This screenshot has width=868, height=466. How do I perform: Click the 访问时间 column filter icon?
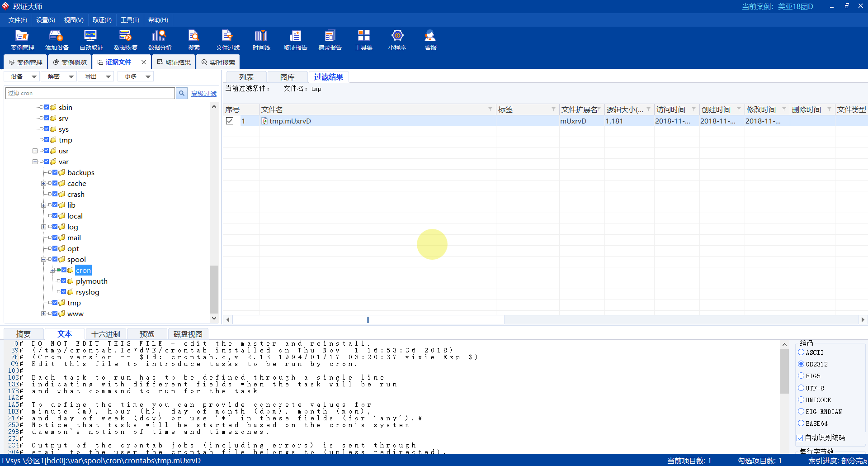[693, 109]
